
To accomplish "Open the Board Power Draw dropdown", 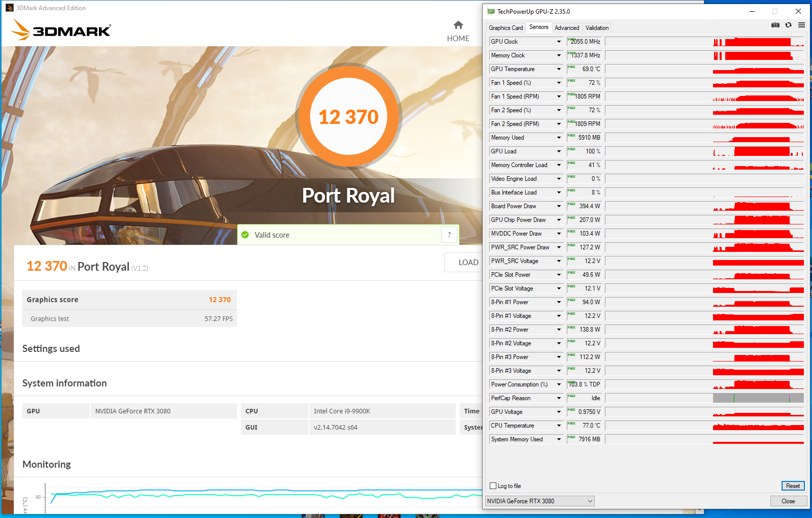I will pos(559,206).
